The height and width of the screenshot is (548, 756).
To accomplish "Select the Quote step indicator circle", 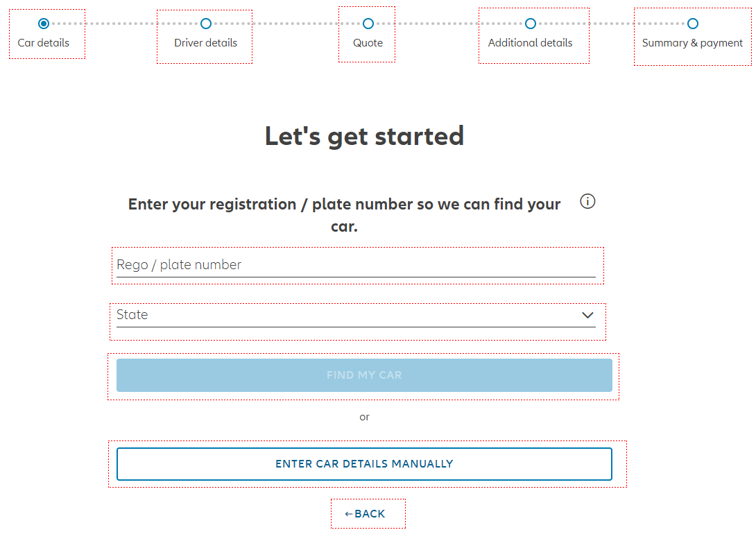I will click(367, 23).
